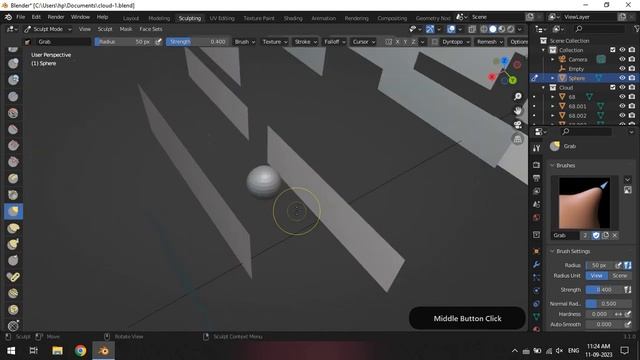Open the Falloff dropdown
The image size is (640, 360).
(334, 42)
